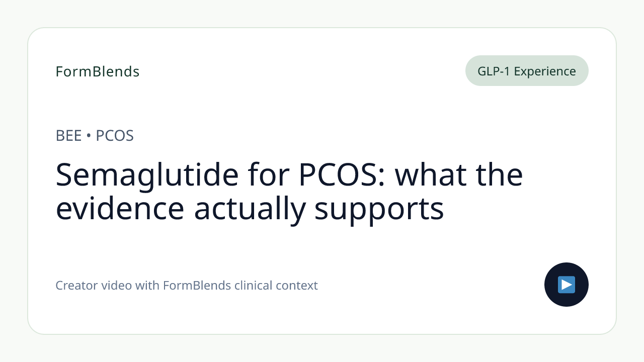Click the white triangle inside the play icon

click(567, 285)
